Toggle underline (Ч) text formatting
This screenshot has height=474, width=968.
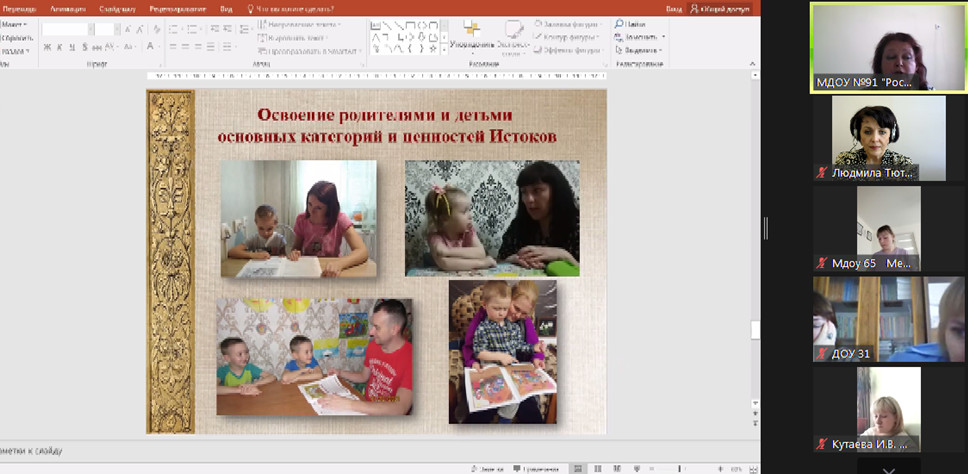click(72, 47)
